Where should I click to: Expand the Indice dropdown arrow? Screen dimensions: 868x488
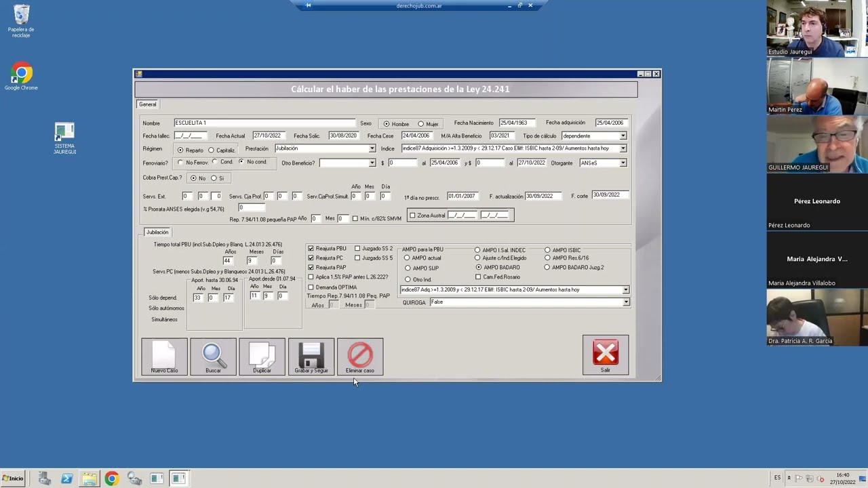tap(623, 148)
